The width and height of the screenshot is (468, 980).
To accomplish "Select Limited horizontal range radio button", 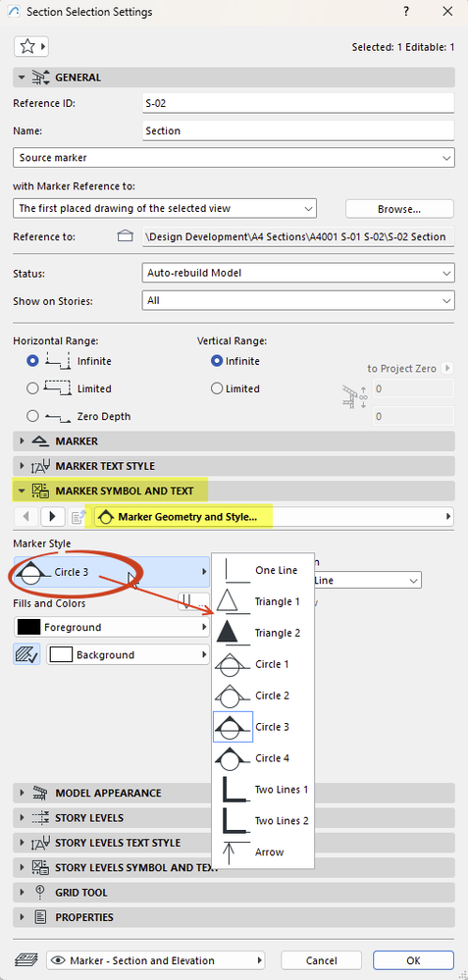I will click(33, 388).
